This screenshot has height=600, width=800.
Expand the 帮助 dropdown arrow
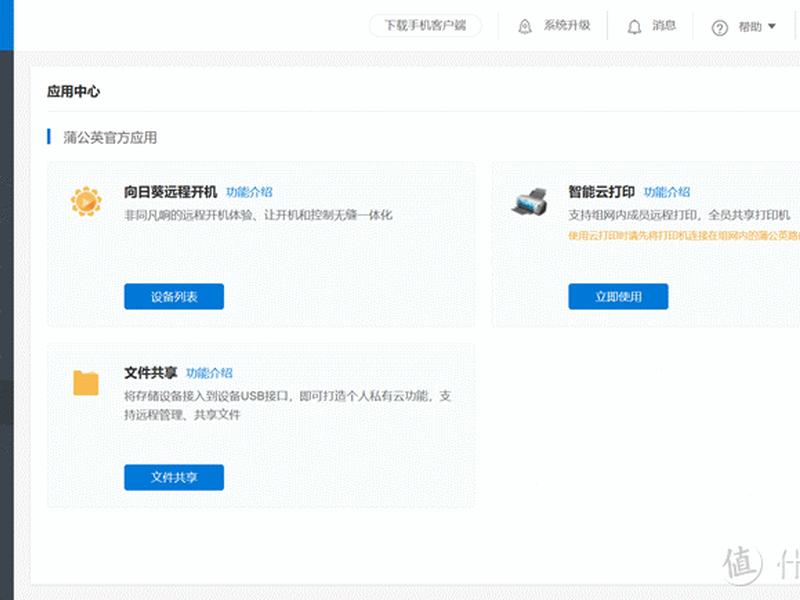771,26
